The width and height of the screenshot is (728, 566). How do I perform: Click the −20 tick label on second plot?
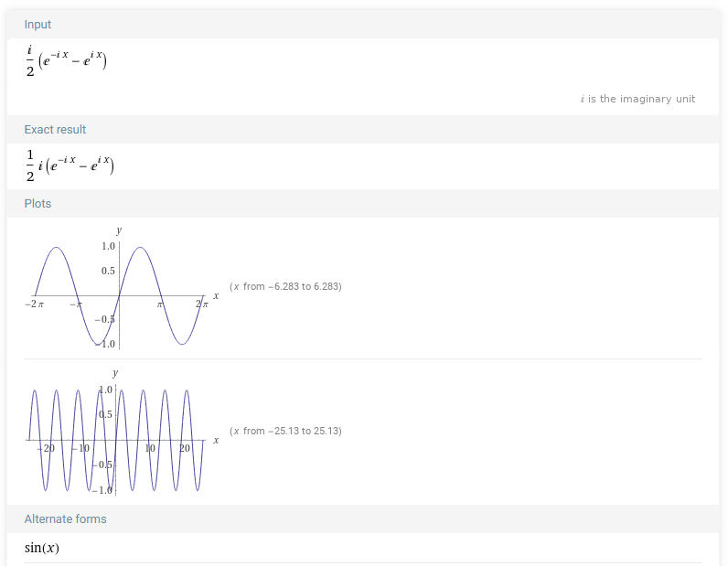(45, 448)
